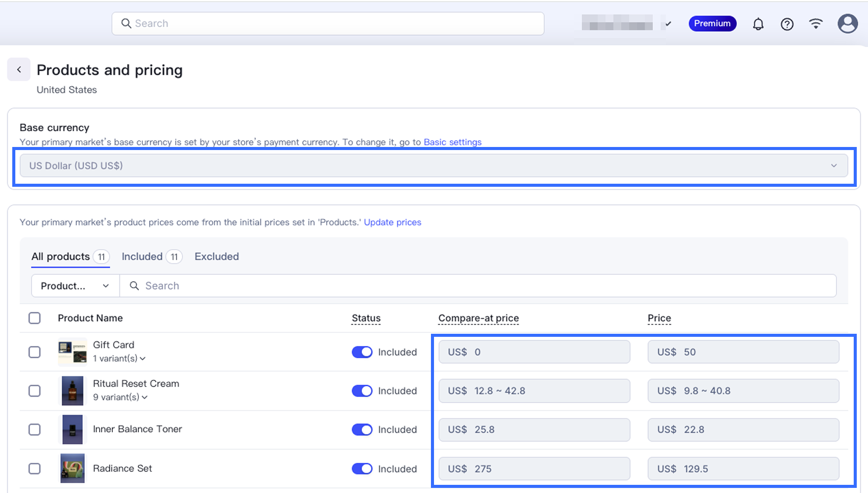Image resolution: width=868 pixels, height=493 pixels.
Task: Click the Premium plan badge
Action: point(712,23)
